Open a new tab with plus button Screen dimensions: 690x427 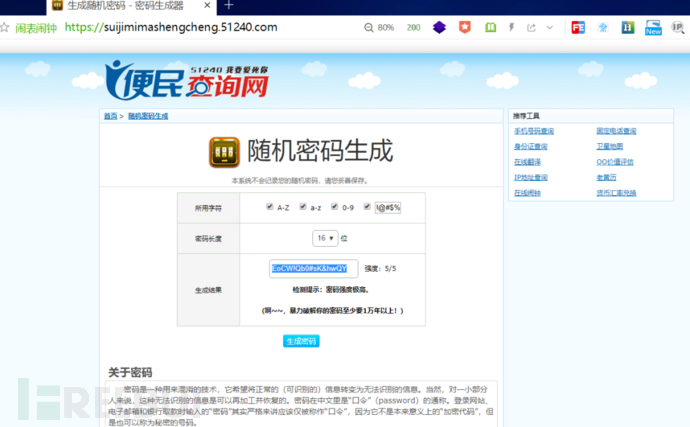[x=229, y=6]
